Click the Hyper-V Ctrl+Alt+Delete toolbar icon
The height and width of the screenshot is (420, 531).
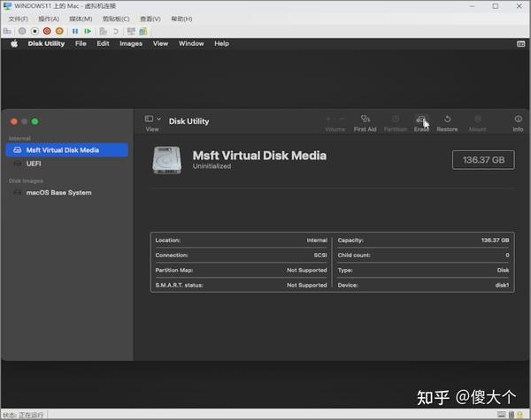(x=7, y=31)
